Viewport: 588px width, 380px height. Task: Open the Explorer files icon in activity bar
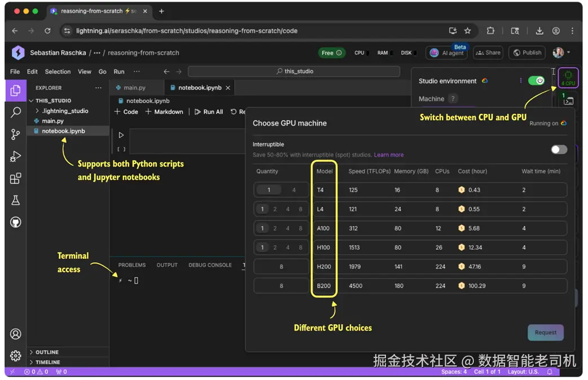(15, 90)
